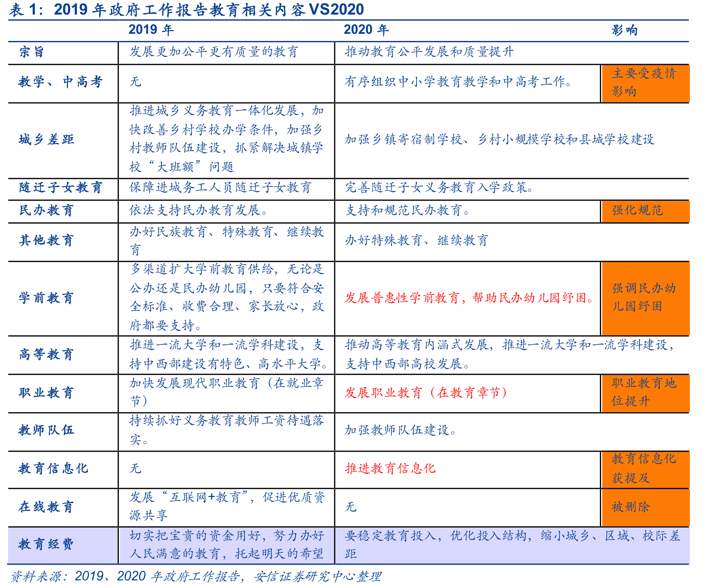Select text '推动教育公平发展和质量提升'
The height and width of the screenshot is (588, 726).
click(429, 52)
